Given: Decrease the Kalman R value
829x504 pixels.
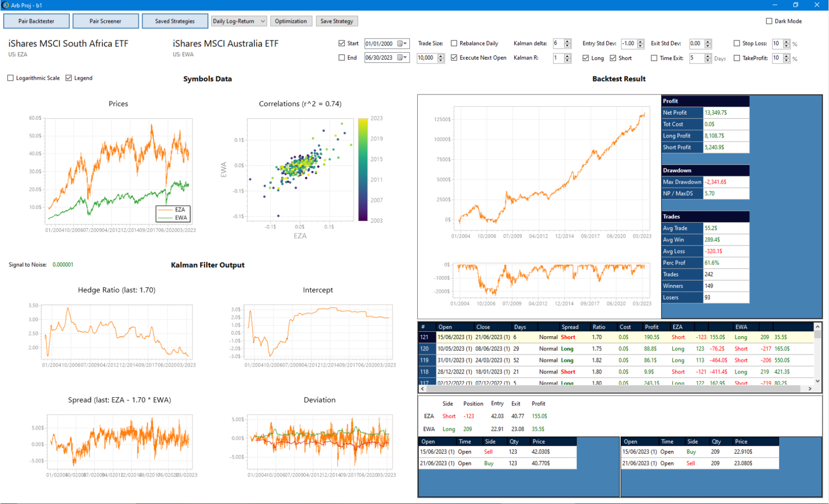Looking at the screenshot, I should tap(567, 60).
